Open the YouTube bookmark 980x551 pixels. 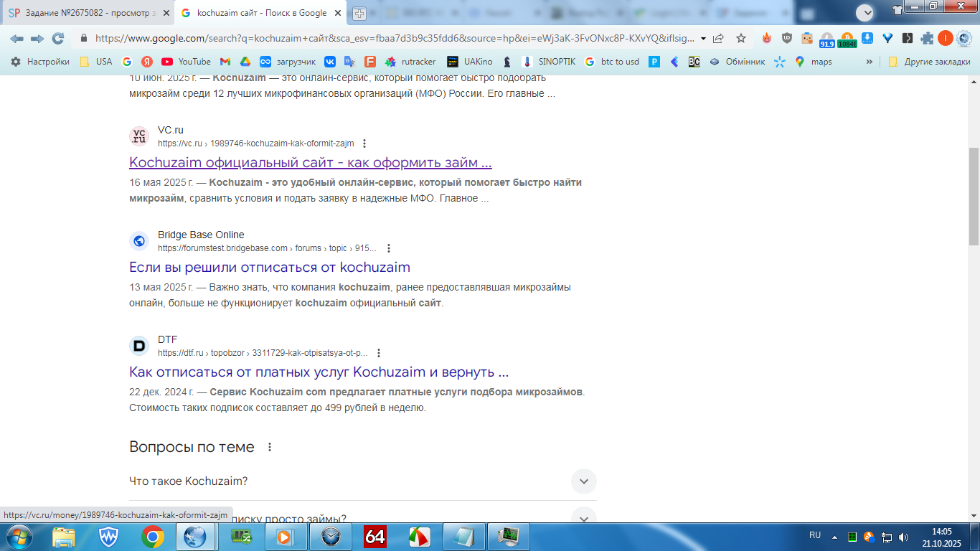[186, 62]
